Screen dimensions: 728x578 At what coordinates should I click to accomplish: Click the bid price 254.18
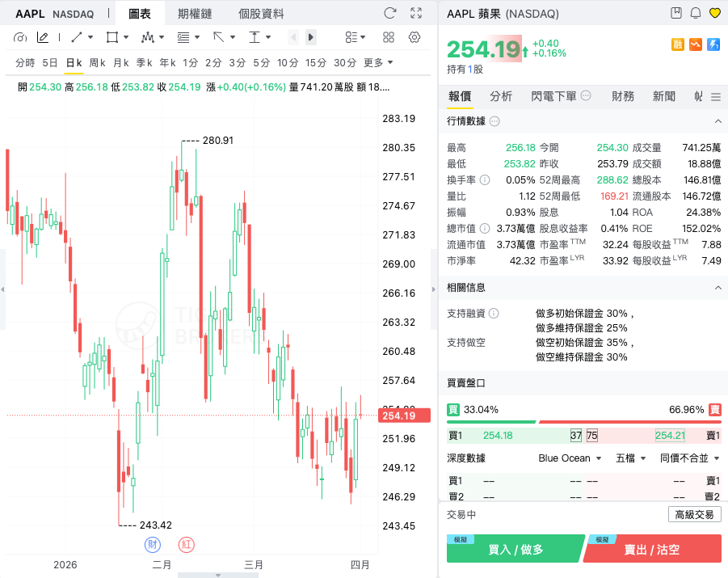pyautogui.click(x=498, y=436)
